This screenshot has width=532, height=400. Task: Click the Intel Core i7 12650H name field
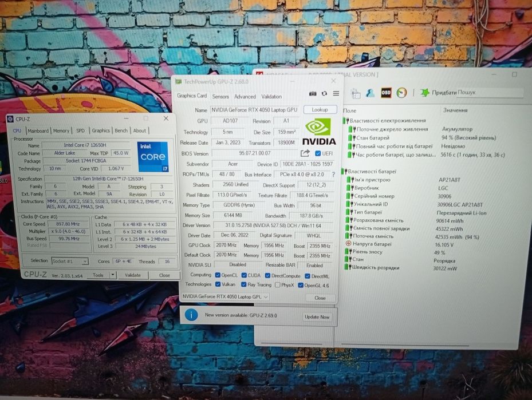coord(85,145)
